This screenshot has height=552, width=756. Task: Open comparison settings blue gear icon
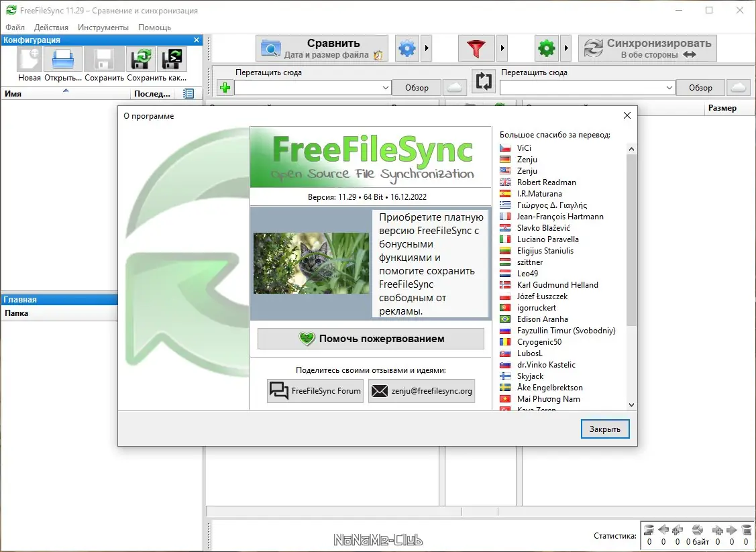(x=407, y=48)
